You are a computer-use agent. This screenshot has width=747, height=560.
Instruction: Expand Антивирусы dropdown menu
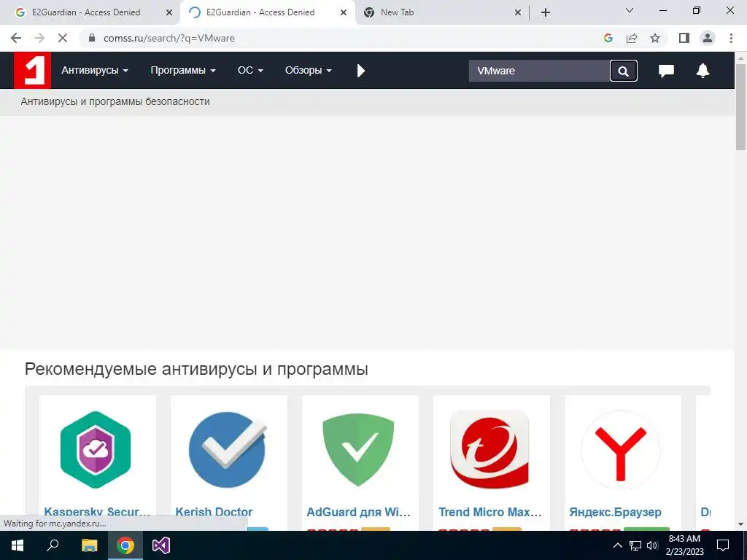click(95, 71)
